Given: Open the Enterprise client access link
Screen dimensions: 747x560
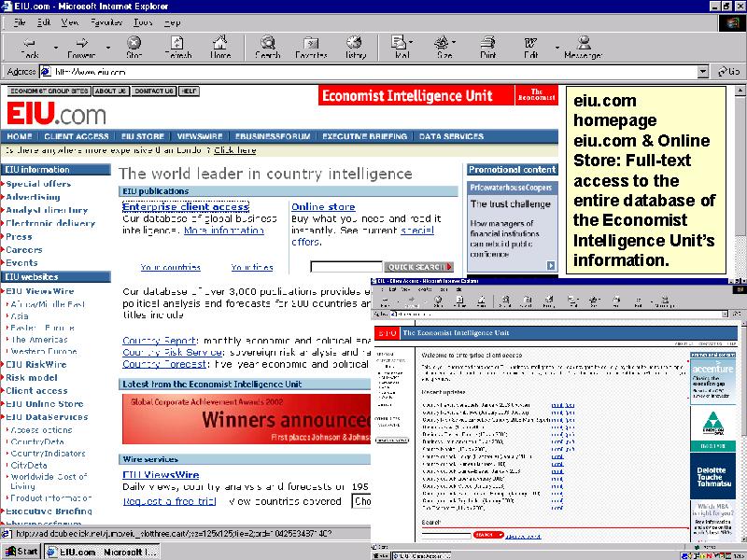Looking at the screenshot, I should (186, 206).
